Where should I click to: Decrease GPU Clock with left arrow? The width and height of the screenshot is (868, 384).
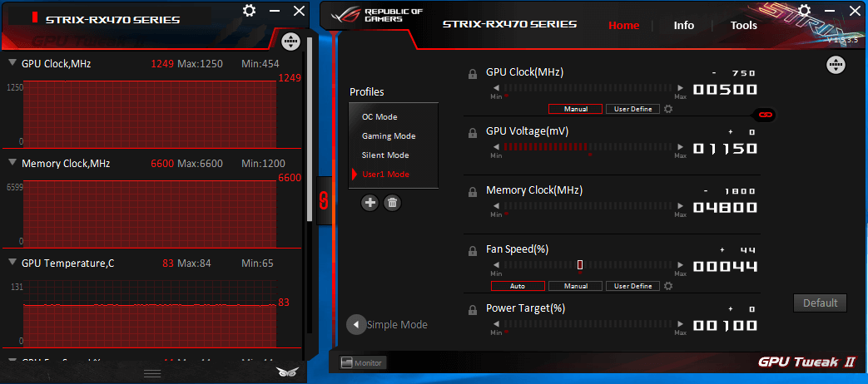pyautogui.click(x=496, y=87)
